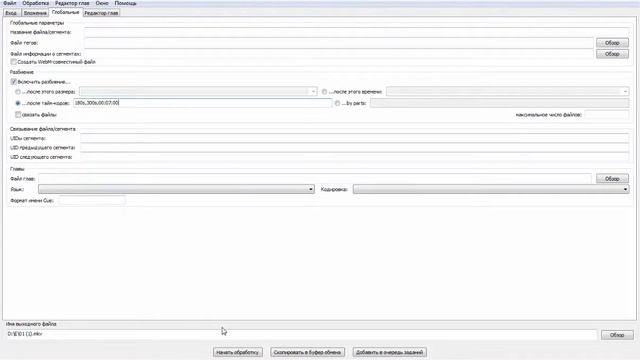The height and width of the screenshot is (360, 640).
Task: Click Добавить в очередь заданий button
Action: click(x=389, y=352)
